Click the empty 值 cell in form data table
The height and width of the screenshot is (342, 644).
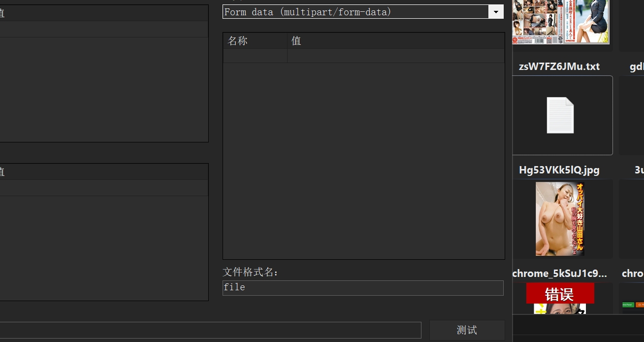[396, 56]
